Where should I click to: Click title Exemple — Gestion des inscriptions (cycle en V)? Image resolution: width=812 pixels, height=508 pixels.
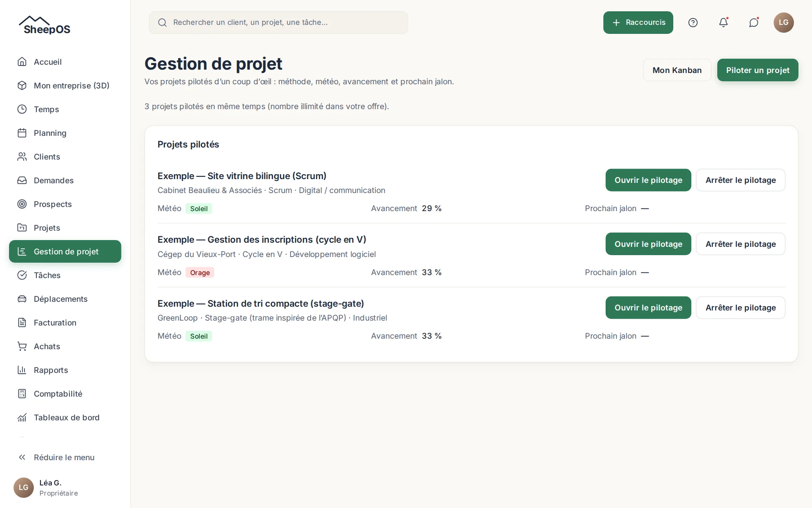pos(262,239)
